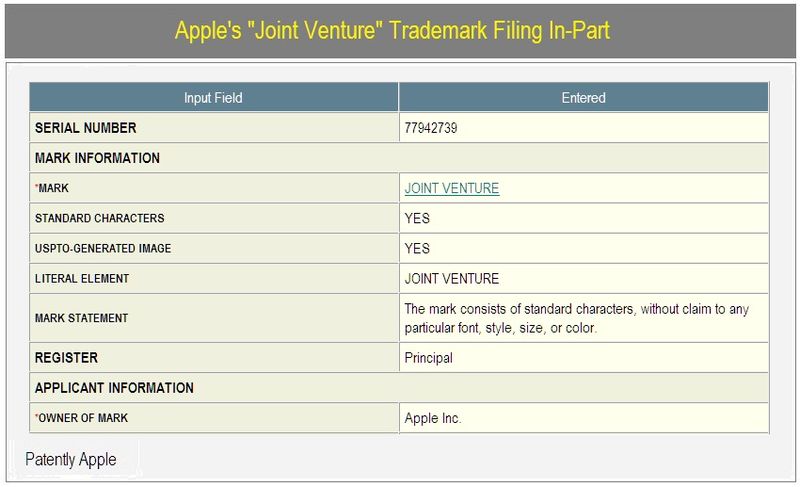Click YES value for Standard Characters
Image resolution: width=800 pixels, height=487 pixels.
click(417, 218)
